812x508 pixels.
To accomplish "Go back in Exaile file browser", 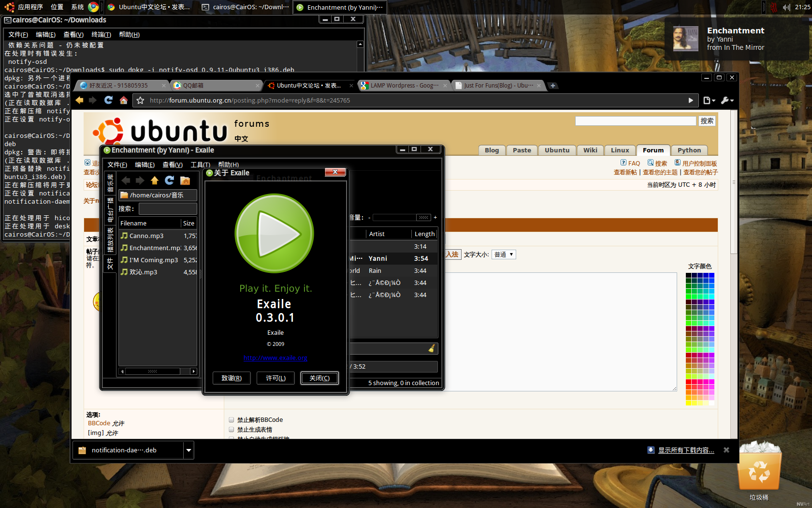I will (x=126, y=180).
